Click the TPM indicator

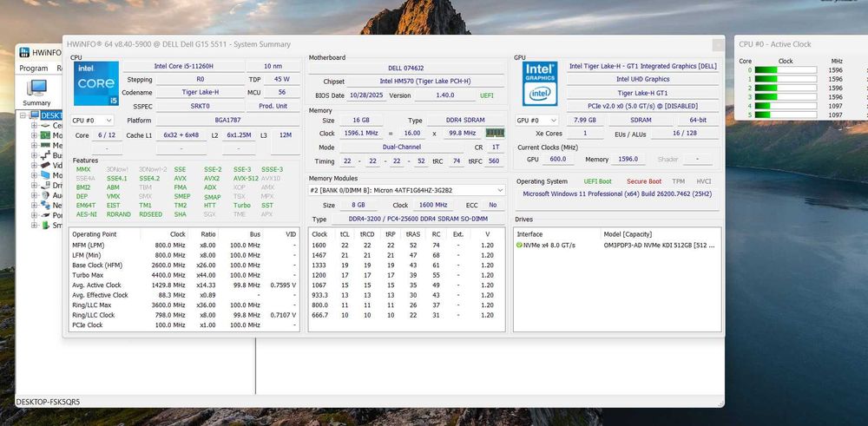click(x=678, y=181)
